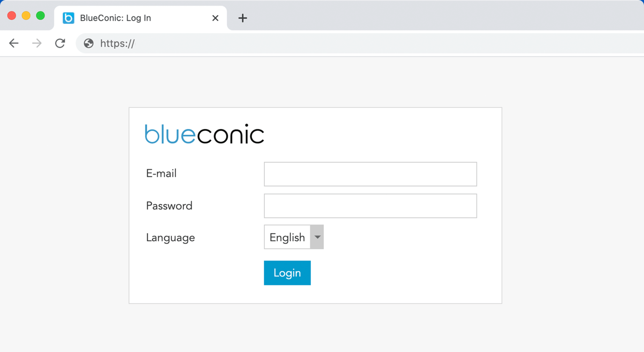Select the BlueConic: Log In tab
Screen dimensions: 644x352
[141, 18]
